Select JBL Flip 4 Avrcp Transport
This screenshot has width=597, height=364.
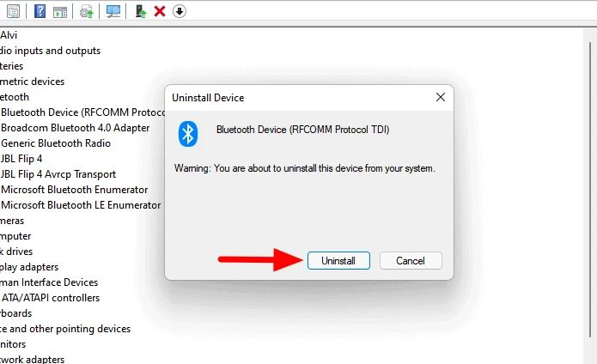click(58, 174)
